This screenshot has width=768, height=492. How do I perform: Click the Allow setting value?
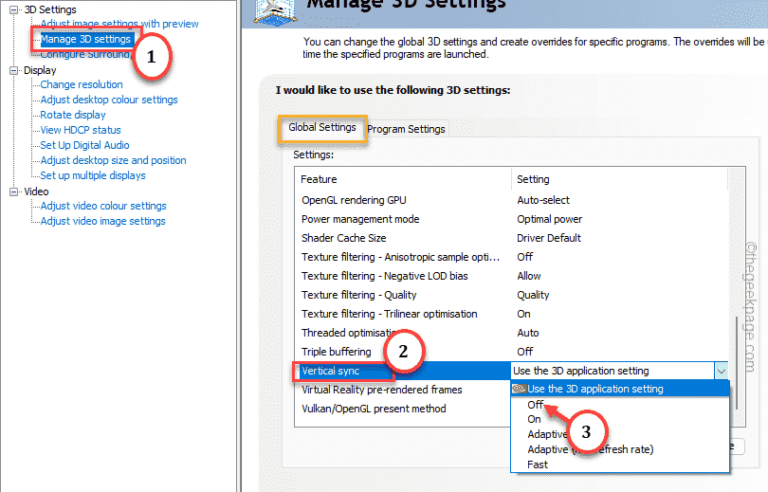[529, 276]
